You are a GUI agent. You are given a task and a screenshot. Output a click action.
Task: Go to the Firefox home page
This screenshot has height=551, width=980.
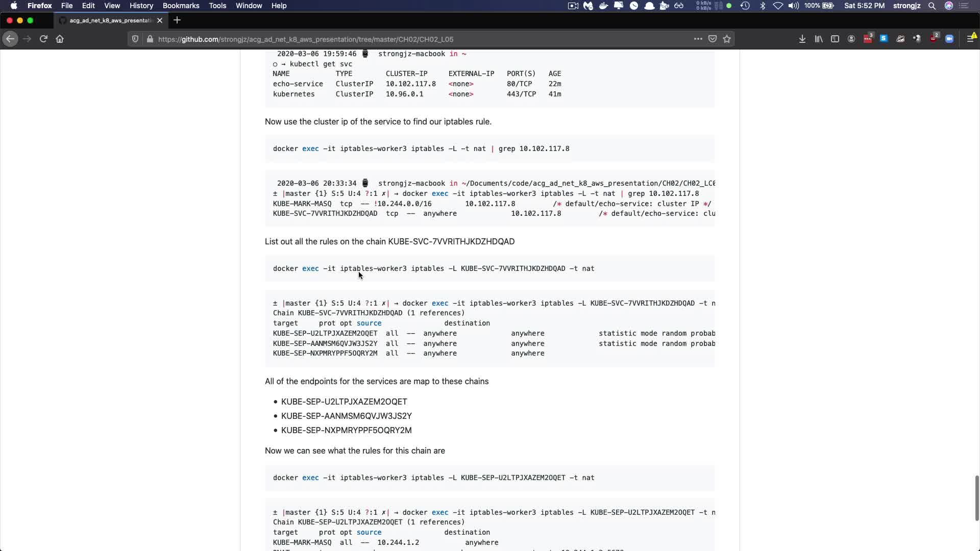[60, 39]
